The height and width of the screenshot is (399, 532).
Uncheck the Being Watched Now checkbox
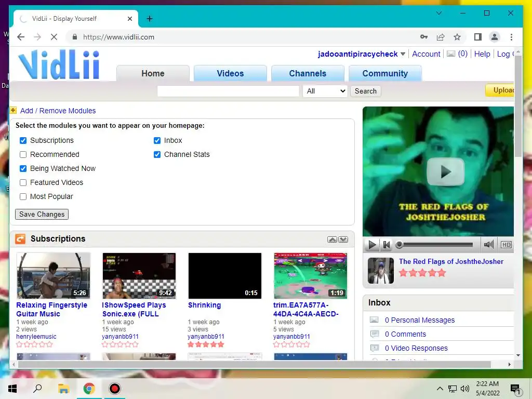pyautogui.click(x=23, y=168)
